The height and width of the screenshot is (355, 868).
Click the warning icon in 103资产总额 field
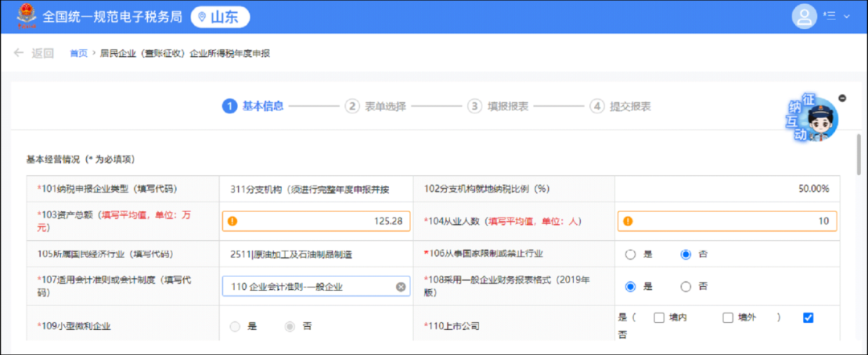pos(232,221)
